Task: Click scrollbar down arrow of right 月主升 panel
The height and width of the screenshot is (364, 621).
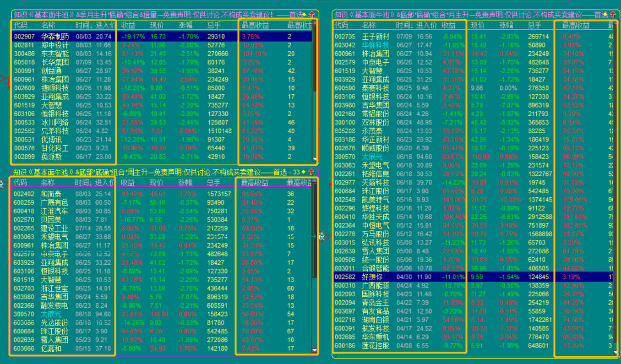Action: (616, 353)
